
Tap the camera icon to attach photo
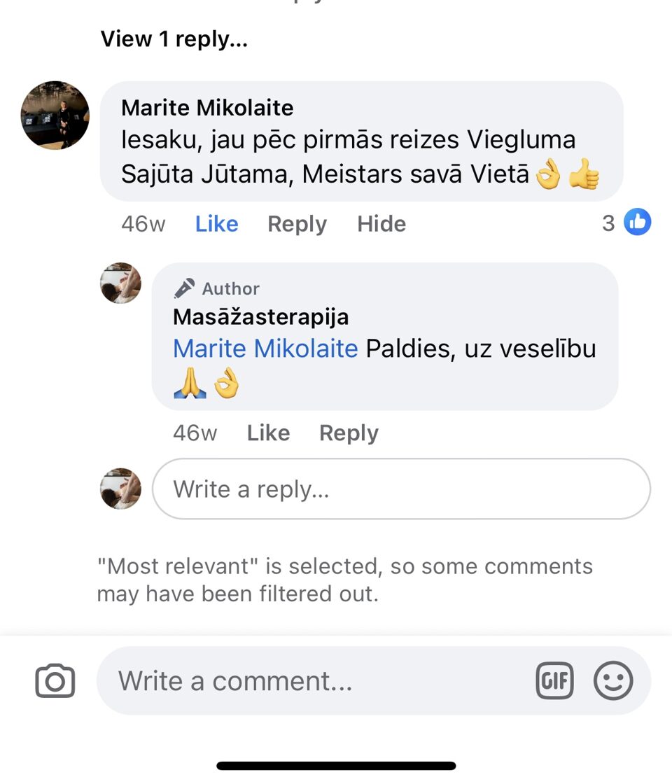click(x=55, y=681)
